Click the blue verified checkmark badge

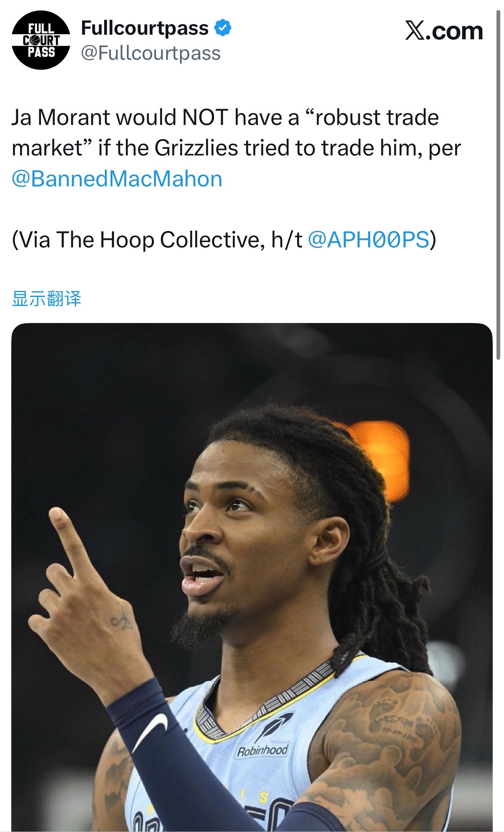coord(223,28)
